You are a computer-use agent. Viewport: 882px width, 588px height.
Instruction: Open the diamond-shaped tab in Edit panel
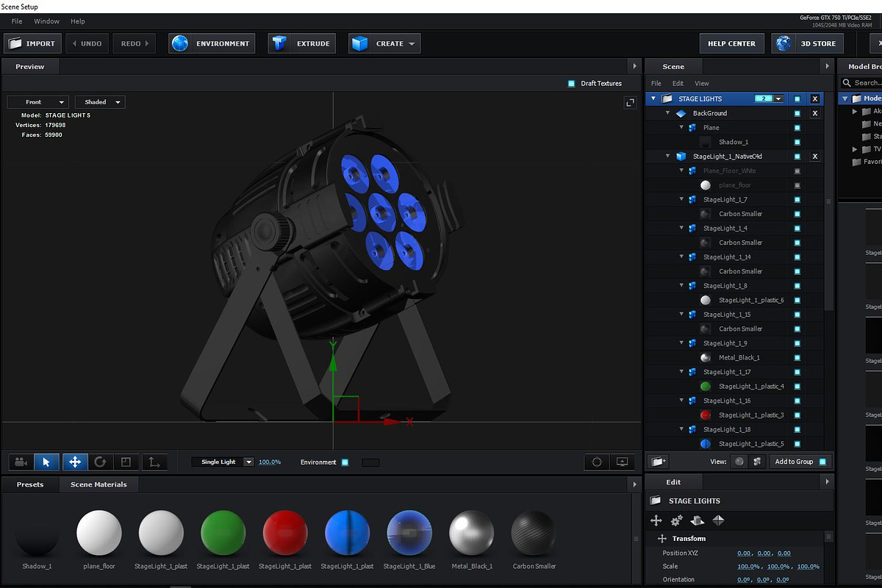point(718,520)
